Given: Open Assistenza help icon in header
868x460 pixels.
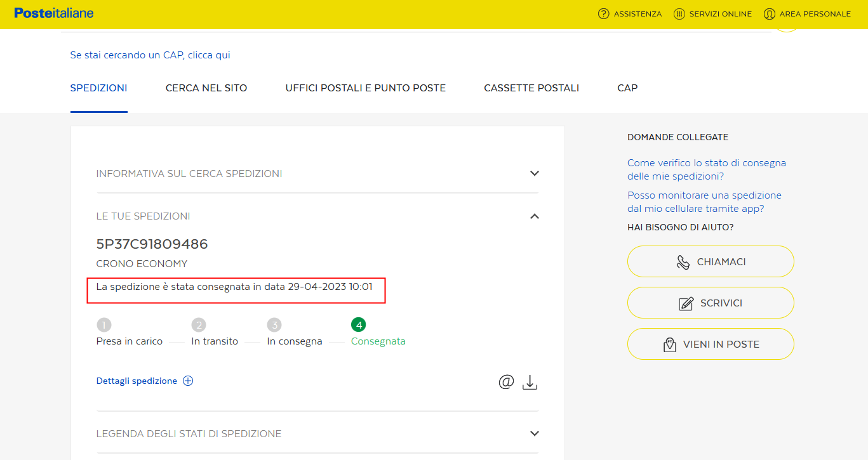Looking at the screenshot, I should 604,14.
